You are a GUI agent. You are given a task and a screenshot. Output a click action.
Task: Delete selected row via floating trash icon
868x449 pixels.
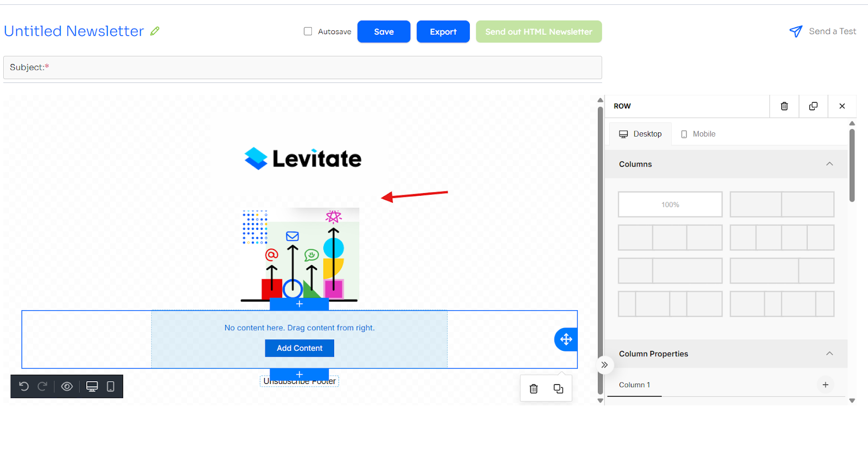(x=534, y=389)
